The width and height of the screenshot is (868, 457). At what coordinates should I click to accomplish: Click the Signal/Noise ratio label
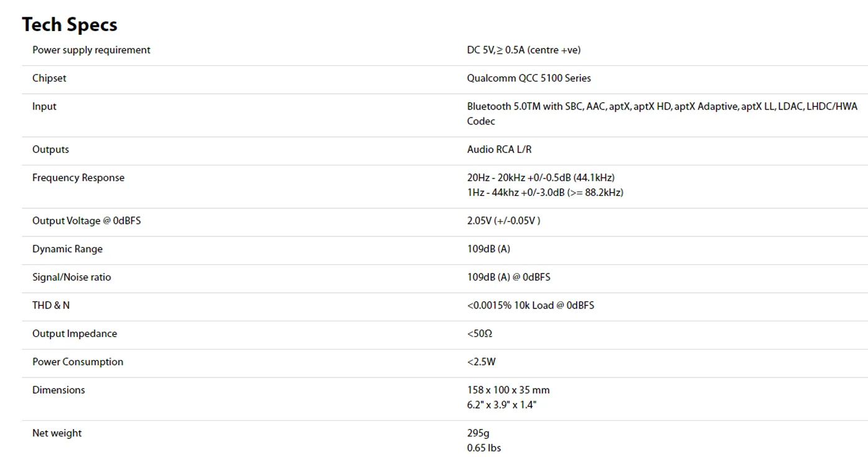72,277
